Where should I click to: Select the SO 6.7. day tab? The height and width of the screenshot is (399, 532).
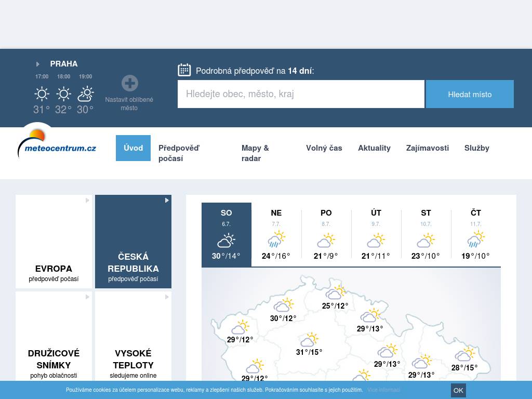[x=227, y=234]
